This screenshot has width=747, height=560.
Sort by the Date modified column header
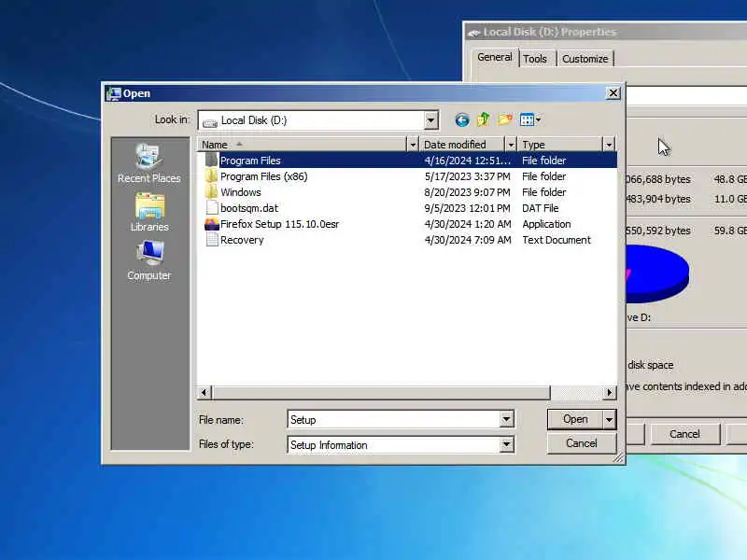462,145
